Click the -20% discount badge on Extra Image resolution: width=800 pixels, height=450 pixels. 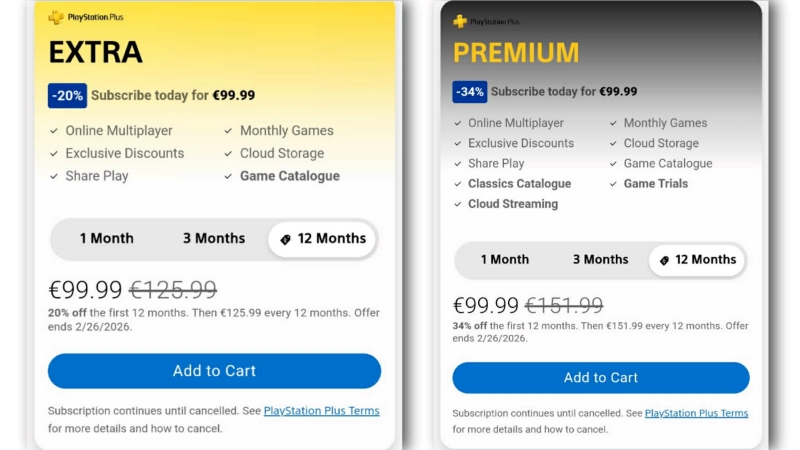point(67,96)
